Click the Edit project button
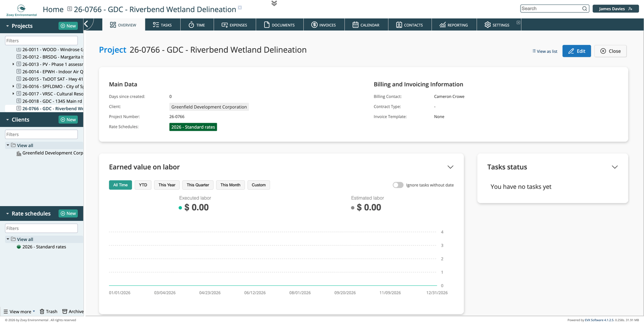 pyautogui.click(x=577, y=51)
